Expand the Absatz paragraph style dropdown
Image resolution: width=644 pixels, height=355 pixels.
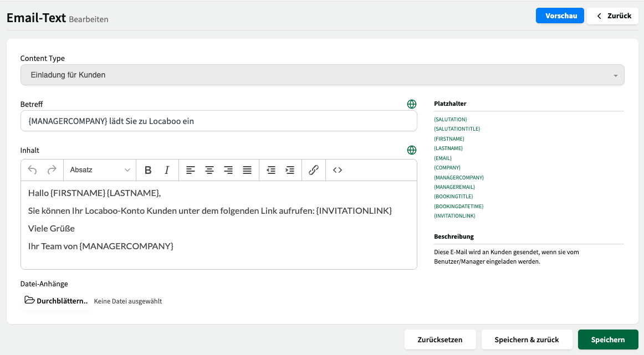tap(100, 170)
